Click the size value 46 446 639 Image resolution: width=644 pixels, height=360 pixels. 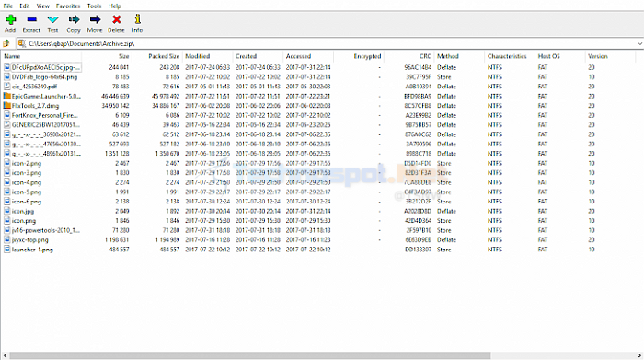(115, 96)
